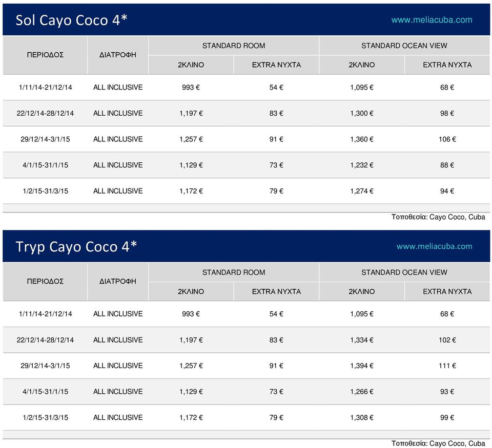Click Tryp 1,394 € ocean view price
The height and width of the screenshot is (448, 492).
click(x=362, y=366)
